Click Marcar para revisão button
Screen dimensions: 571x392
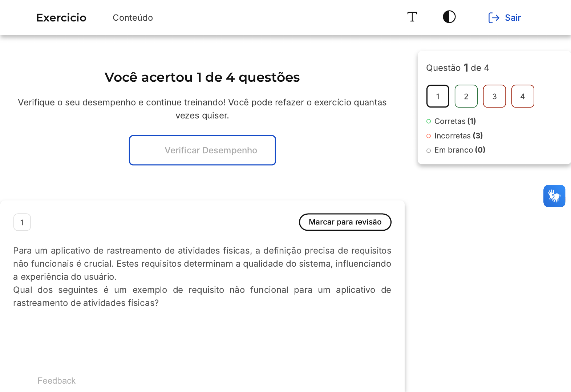[345, 222]
